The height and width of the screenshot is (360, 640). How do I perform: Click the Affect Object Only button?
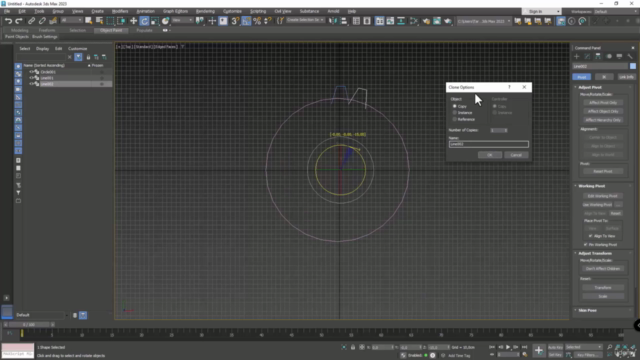[603, 111]
